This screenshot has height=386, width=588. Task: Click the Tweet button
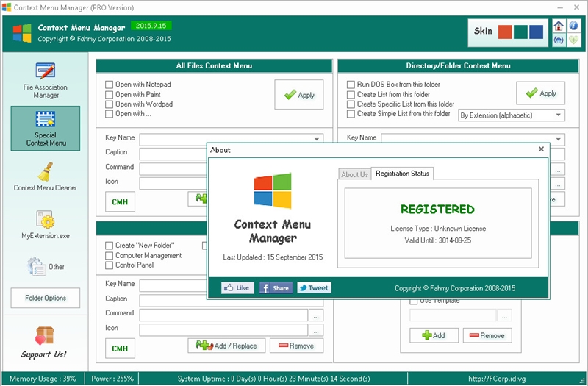tap(315, 287)
